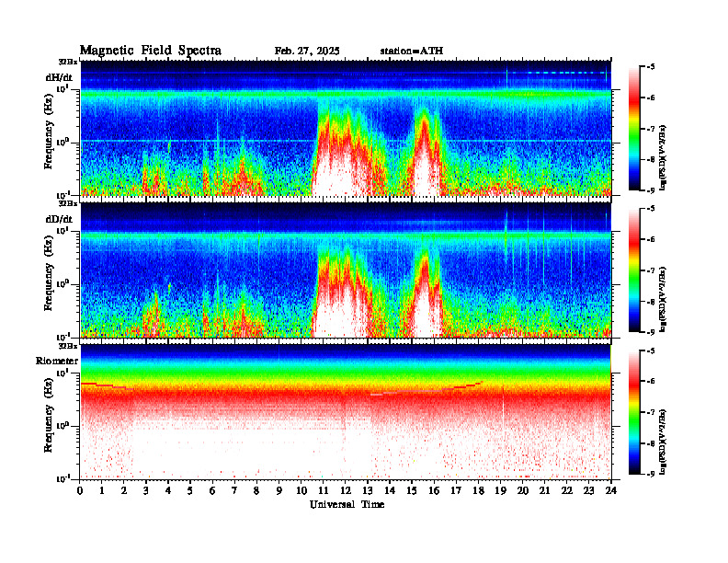
Task: Click hour "4" on the Universal Time axis
Action: pos(168,490)
